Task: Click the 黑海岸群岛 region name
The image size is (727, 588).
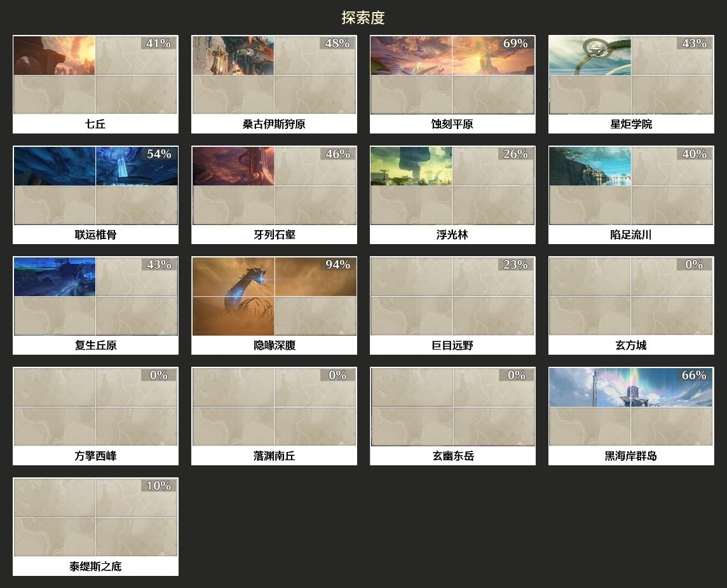Action: (x=631, y=456)
